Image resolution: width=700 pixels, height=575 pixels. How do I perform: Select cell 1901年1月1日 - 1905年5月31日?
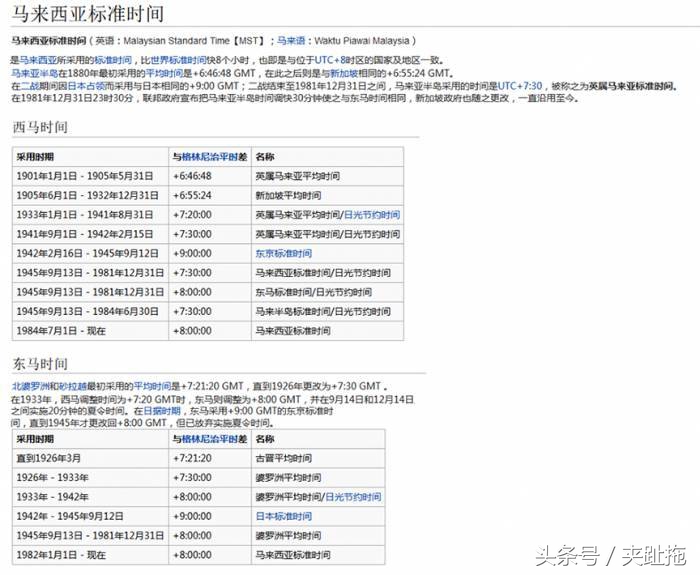coord(90,176)
